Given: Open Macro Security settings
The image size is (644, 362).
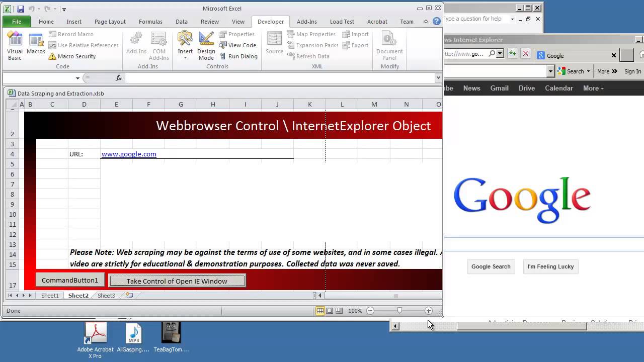Looking at the screenshot, I should click(x=72, y=56).
